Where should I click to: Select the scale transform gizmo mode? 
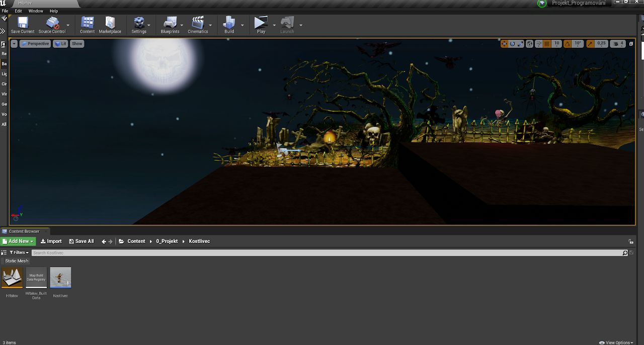(520, 44)
